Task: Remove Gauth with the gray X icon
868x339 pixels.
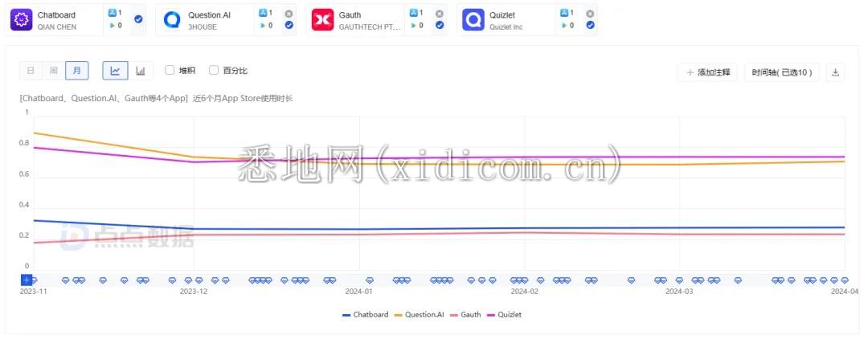Action: click(x=439, y=14)
